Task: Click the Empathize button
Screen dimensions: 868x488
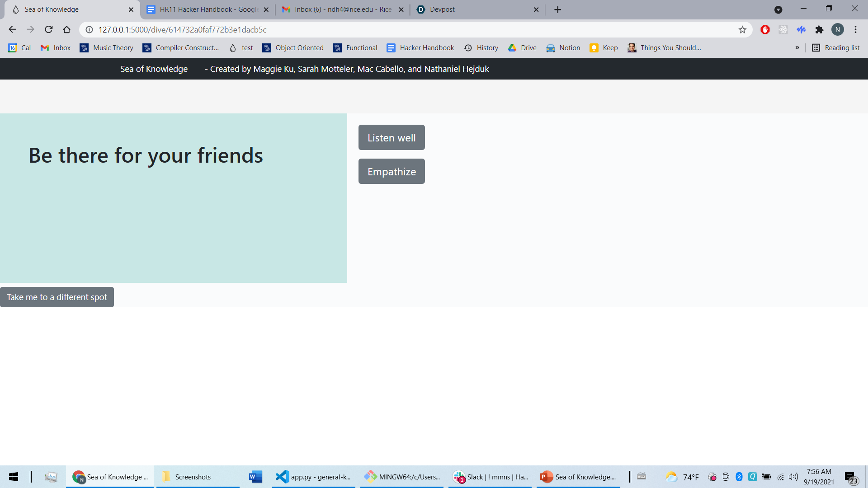Action: 392,171
